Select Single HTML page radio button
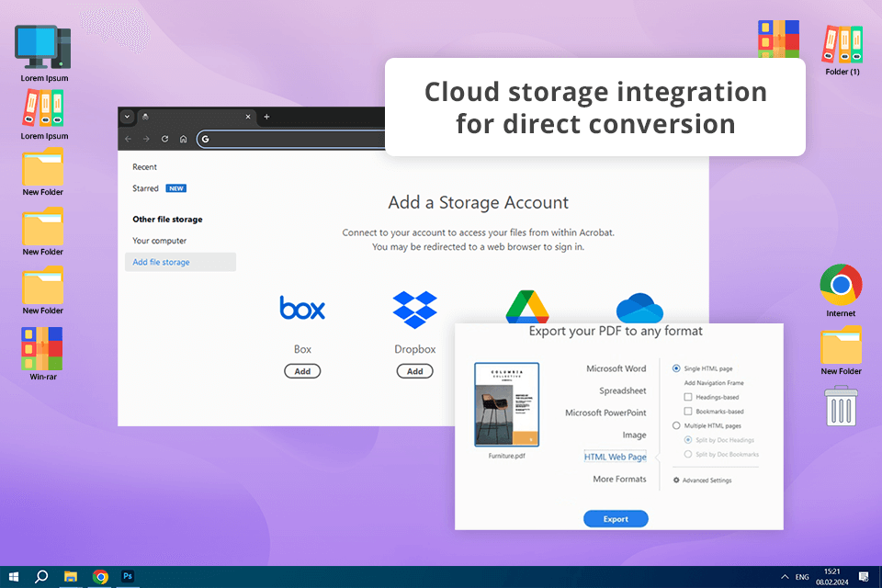882x588 pixels. pos(676,368)
